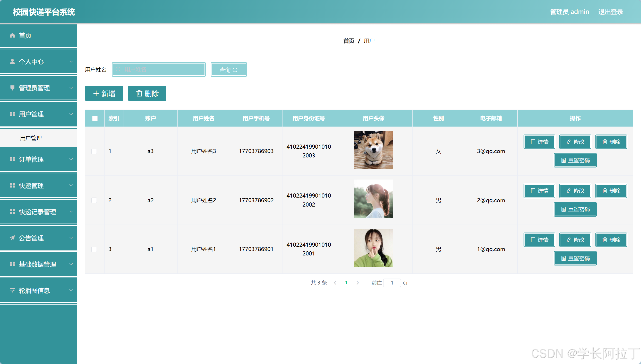Screen dimensions: 641x364
Task: Click the magnifier icon on 查询 button
Action: [x=235, y=70]
